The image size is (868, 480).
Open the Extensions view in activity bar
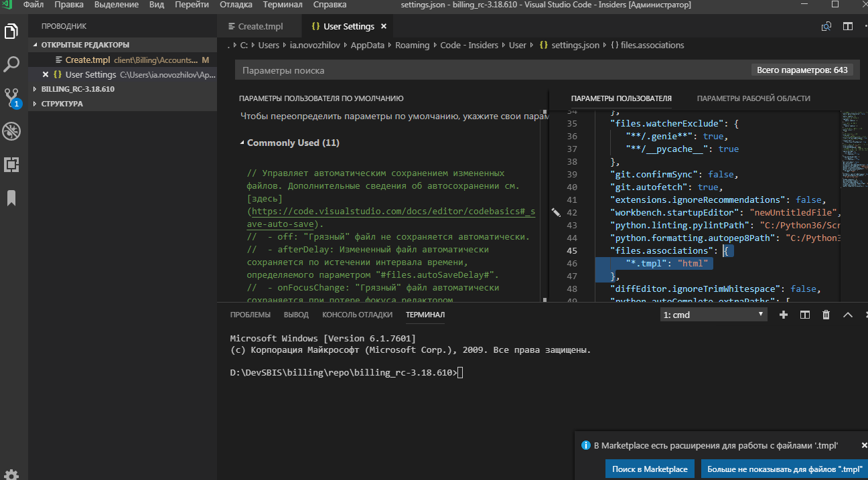pos(11,165)
